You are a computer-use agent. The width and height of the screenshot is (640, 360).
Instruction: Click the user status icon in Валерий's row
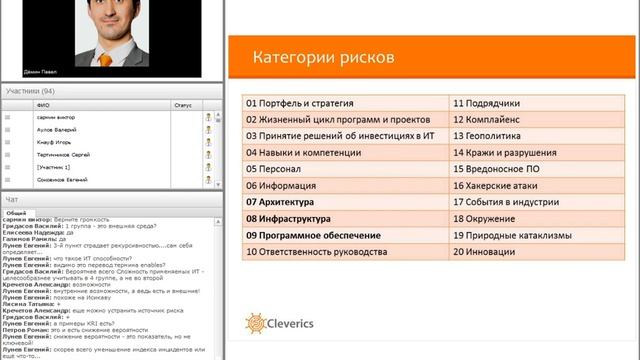click(209, 130)
